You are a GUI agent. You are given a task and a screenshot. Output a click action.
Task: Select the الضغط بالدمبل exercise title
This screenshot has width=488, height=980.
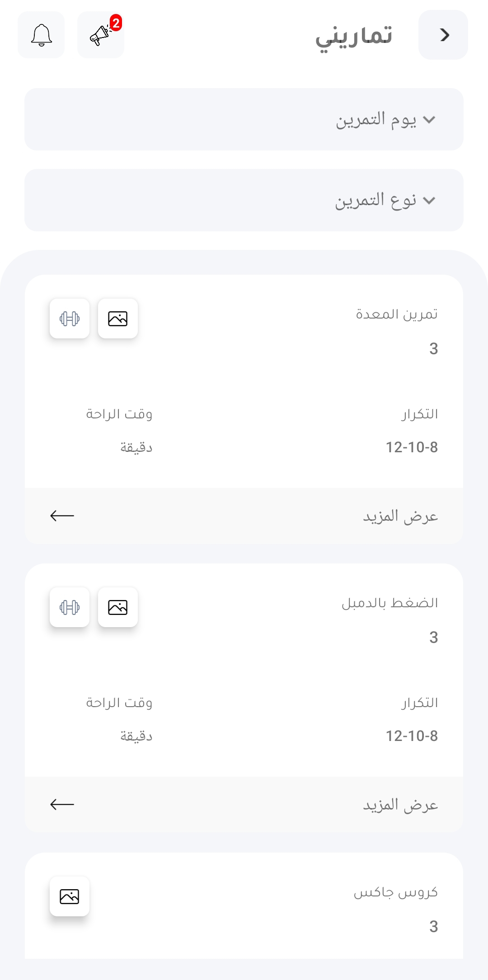pos(389,603)
